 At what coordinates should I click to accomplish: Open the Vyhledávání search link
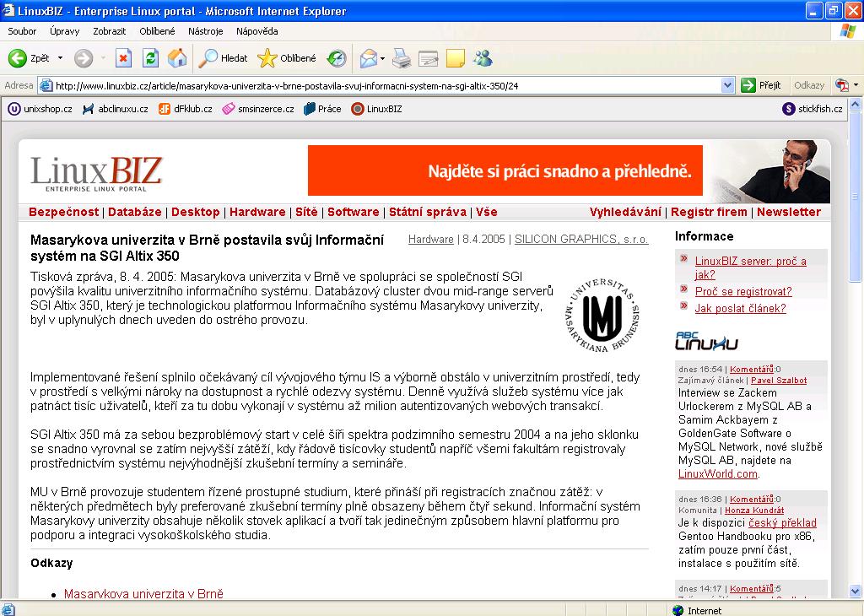(625, 212)
